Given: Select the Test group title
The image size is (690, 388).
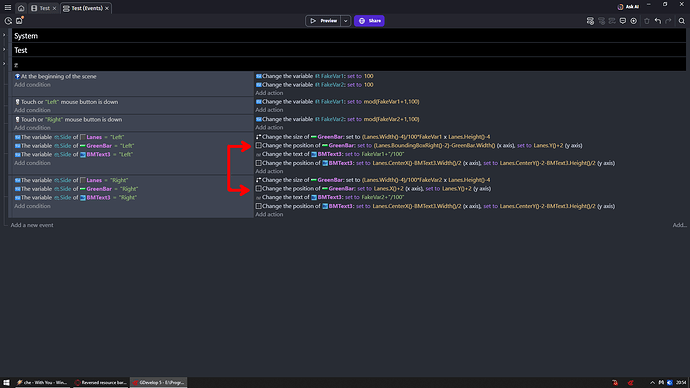Looking at the screenshot, I should [21, 50].
